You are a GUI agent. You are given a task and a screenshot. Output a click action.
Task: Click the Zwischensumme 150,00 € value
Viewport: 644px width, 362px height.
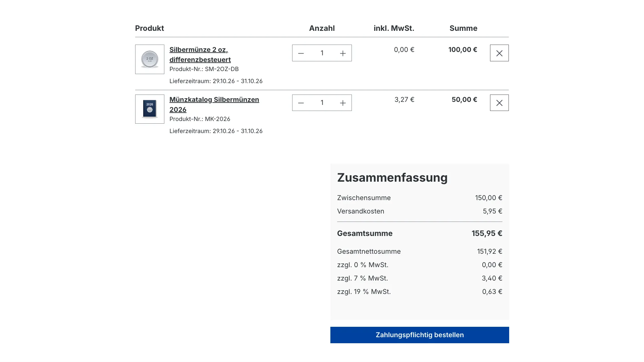point(488,198)
